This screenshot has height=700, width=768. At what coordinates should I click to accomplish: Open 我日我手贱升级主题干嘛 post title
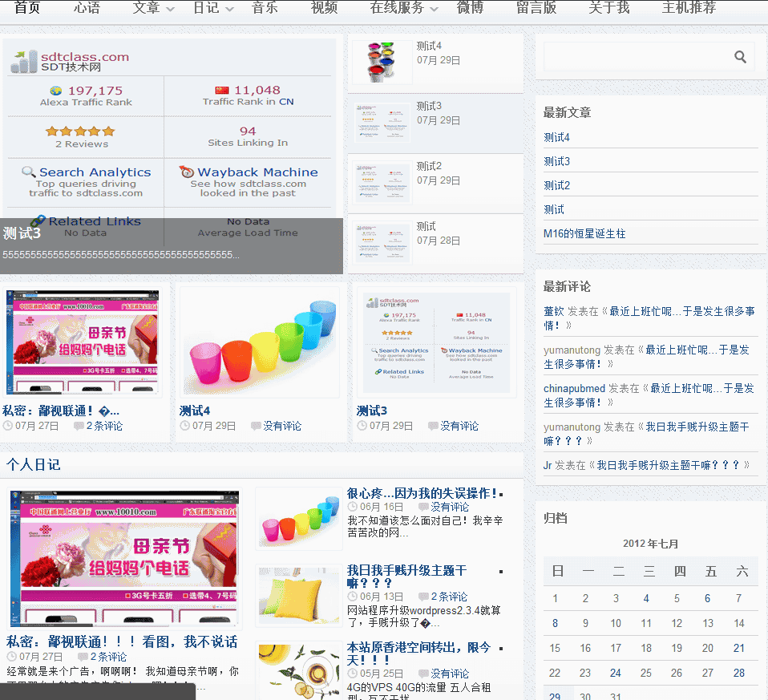tap(406, 577)
